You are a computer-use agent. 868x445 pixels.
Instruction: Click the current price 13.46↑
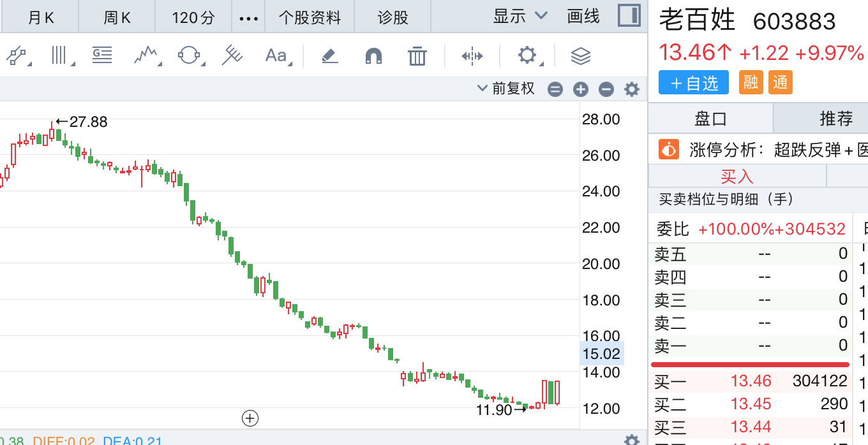pyautogui.click(x=696, y=52)
